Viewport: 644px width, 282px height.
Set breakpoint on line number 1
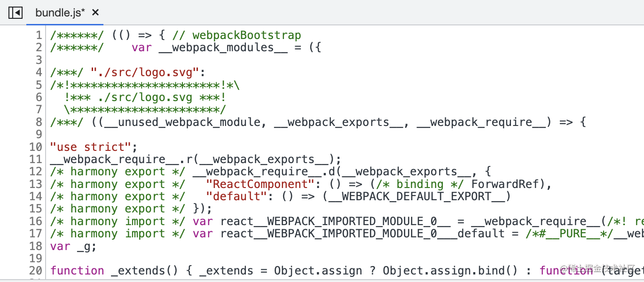(x=39, y=35)
